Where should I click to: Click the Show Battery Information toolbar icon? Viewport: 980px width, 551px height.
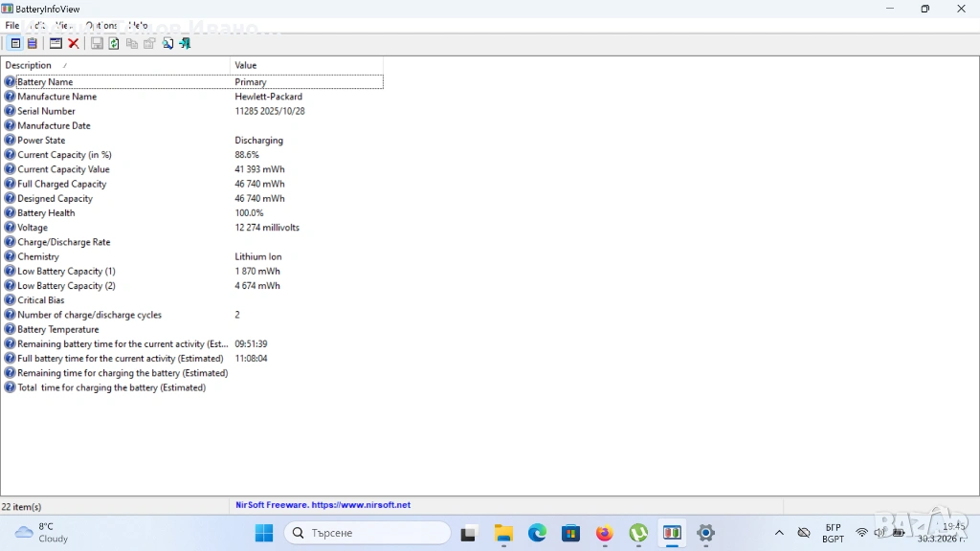tap(15, 43)
